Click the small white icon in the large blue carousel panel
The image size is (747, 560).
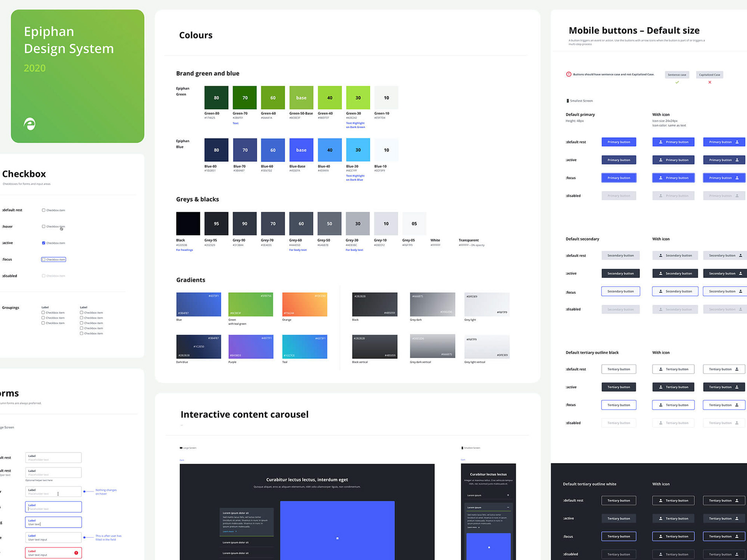point(337,538)
